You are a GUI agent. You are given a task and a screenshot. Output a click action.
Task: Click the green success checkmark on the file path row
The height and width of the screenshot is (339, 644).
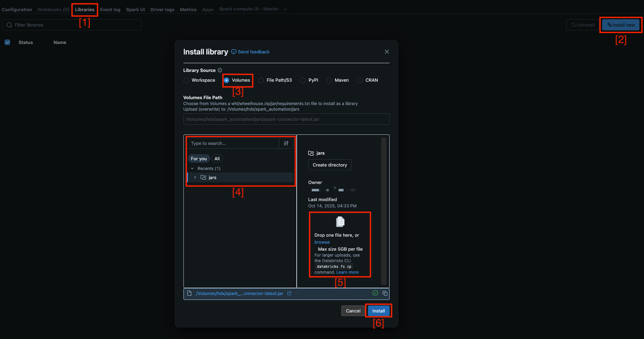375,293
